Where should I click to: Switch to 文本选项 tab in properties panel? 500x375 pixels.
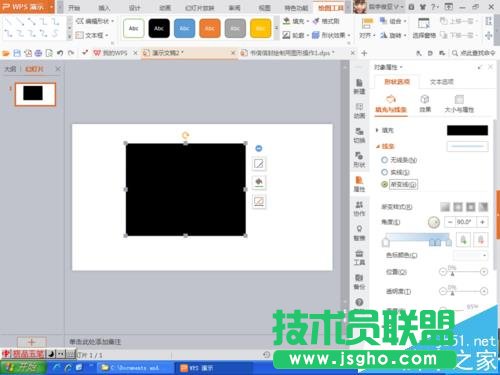coord(442,82)
